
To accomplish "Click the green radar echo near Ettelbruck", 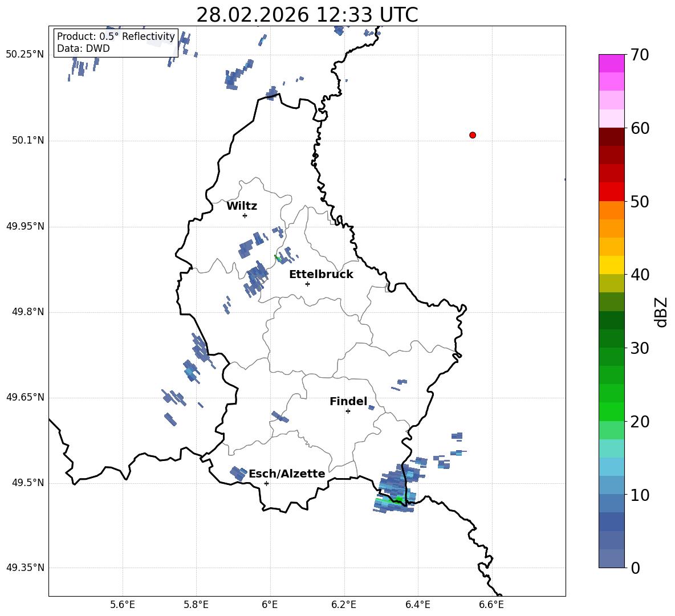I will tap(277, 258).
